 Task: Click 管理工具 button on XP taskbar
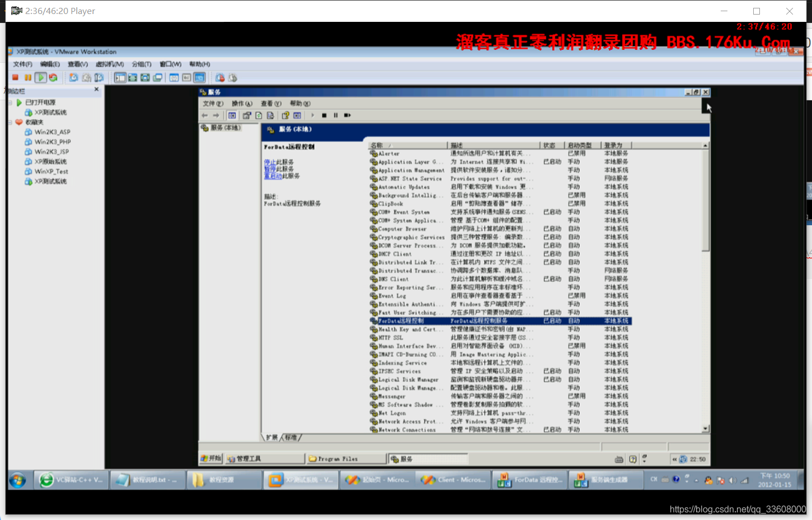264,459
